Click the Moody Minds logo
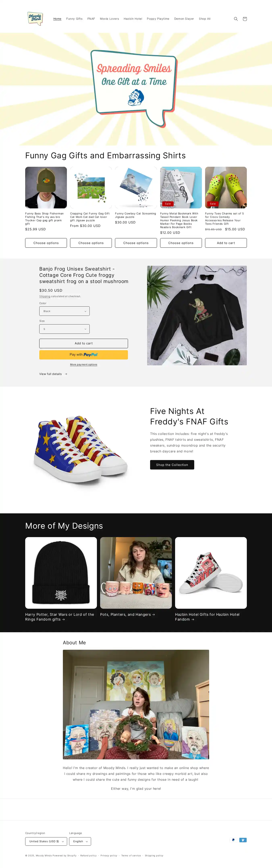Image resolution: width=272 pixels, height=868 pixels. (35, 19)
